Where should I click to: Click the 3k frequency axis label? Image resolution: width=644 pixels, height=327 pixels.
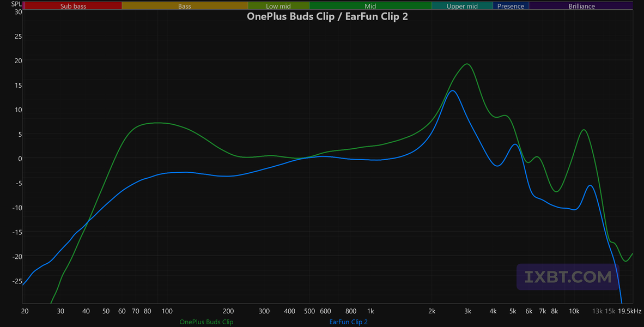tap(467, 311)
